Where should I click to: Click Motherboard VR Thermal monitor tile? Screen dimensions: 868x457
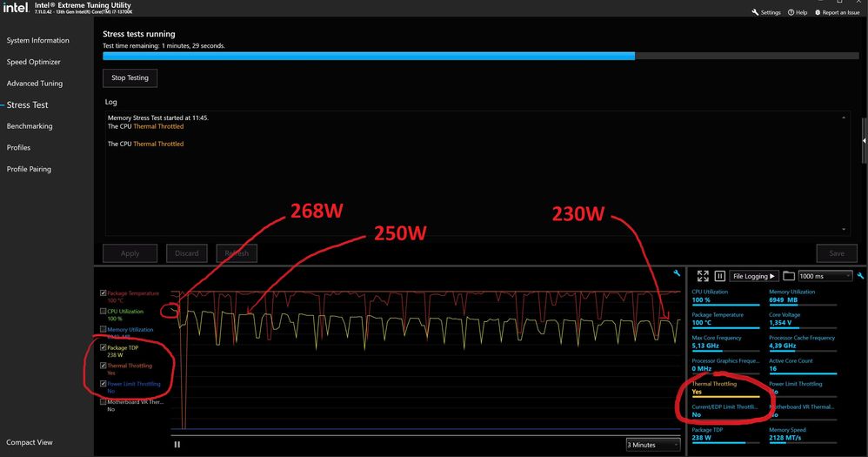(803, 412)
